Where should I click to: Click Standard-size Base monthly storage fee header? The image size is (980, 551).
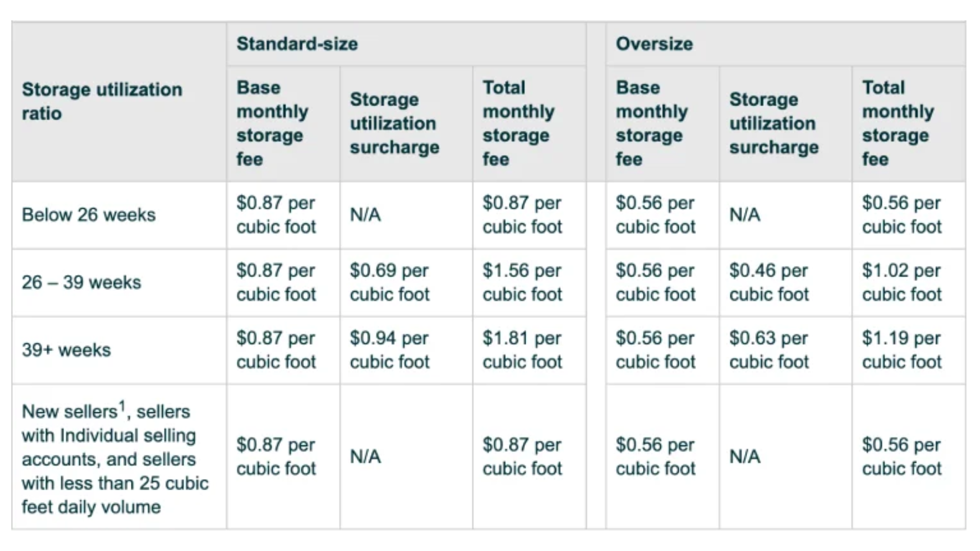[272, 124]
